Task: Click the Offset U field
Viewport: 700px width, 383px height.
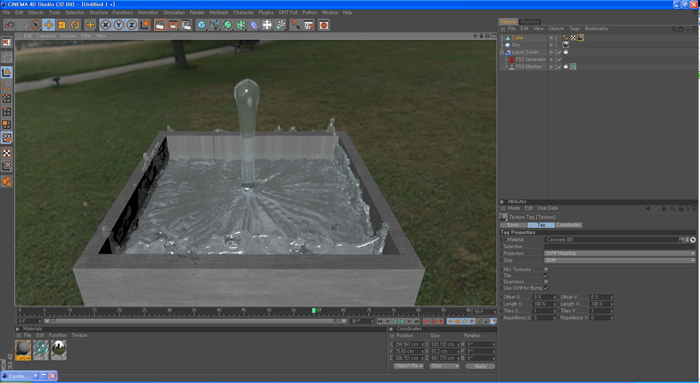Action: (x=544, y=297)
